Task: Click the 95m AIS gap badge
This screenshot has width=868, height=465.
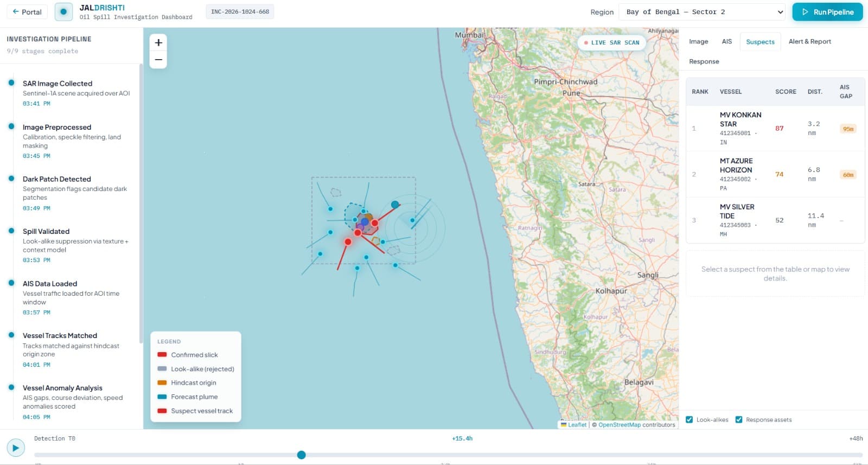Action: pyautogui.click(x=848, y=129)
